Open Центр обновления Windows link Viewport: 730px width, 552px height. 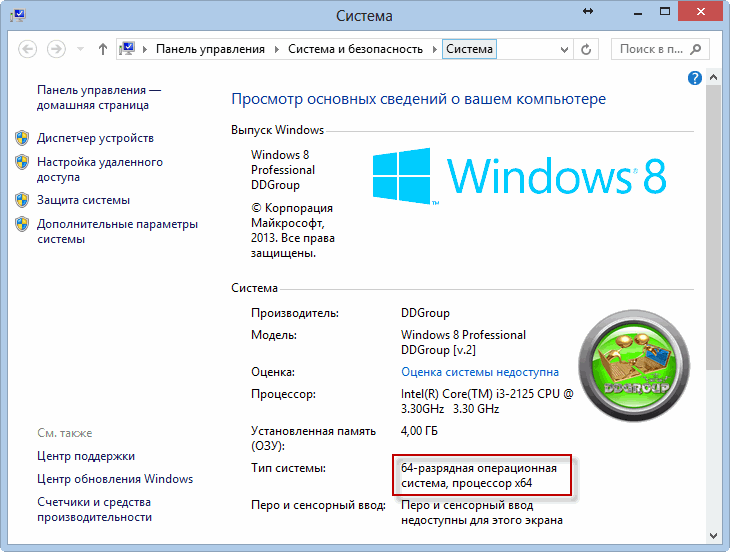pos(115,479)
